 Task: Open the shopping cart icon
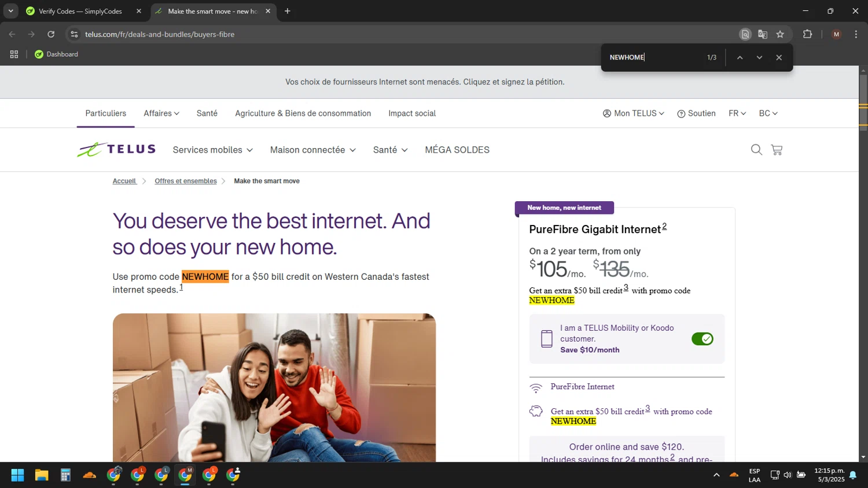(x=777, y=150)
